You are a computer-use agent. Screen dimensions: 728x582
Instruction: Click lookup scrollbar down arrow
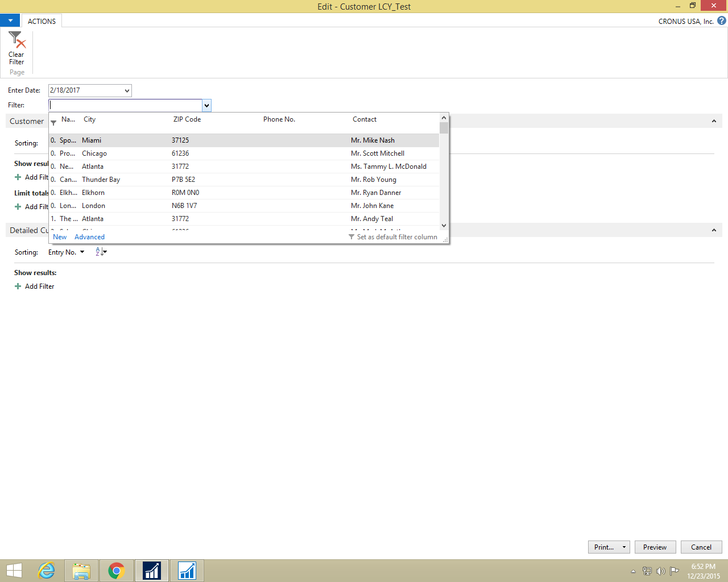point(444,226)
